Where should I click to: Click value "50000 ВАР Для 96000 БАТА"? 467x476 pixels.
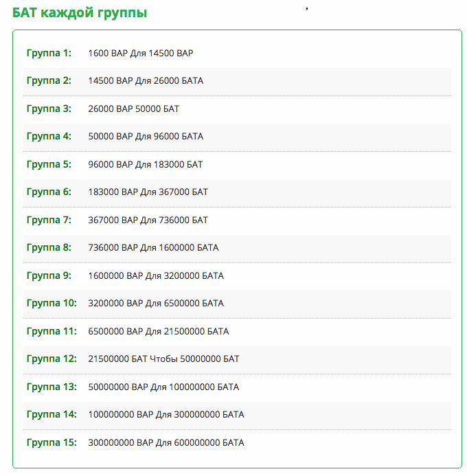click(146, 136)
